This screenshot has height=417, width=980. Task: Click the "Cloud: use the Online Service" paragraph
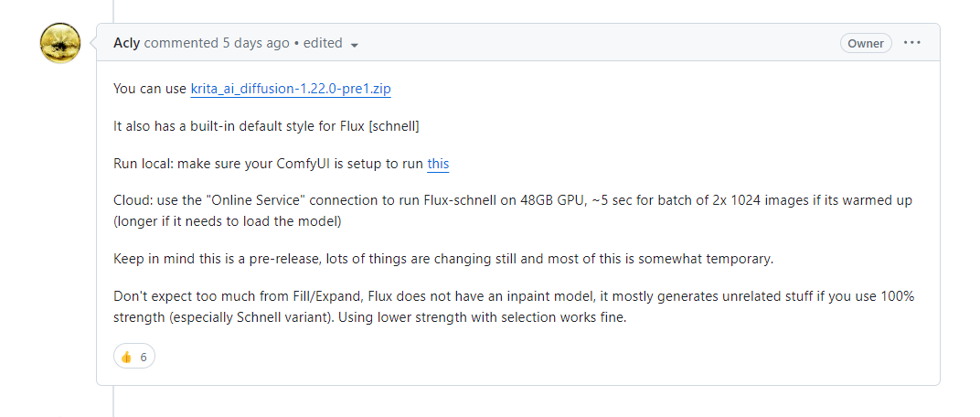pos(513,210)
